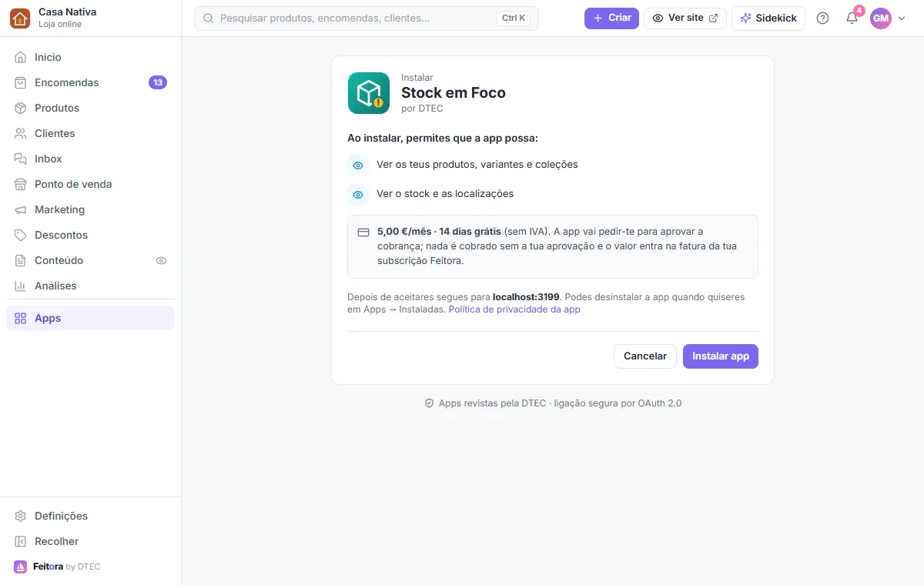This screenshot has width=924, height=585.
Task: Click the Feitora logo icon
Action: click(x=21, y=567)
